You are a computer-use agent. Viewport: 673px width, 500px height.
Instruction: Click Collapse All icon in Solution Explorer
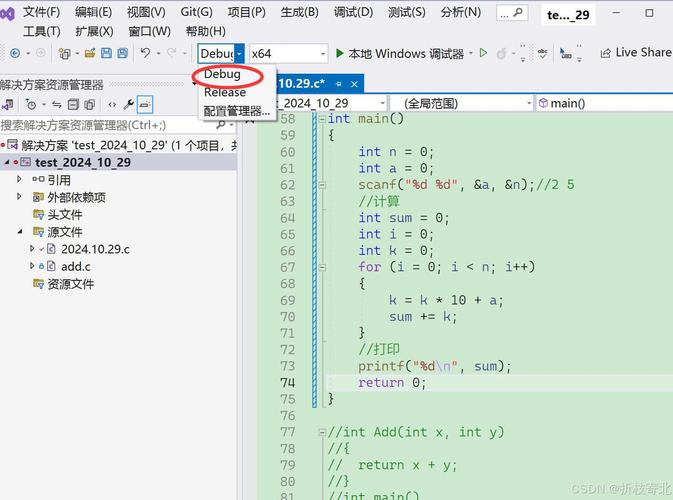pyautogui.click(x=73, y=104)
